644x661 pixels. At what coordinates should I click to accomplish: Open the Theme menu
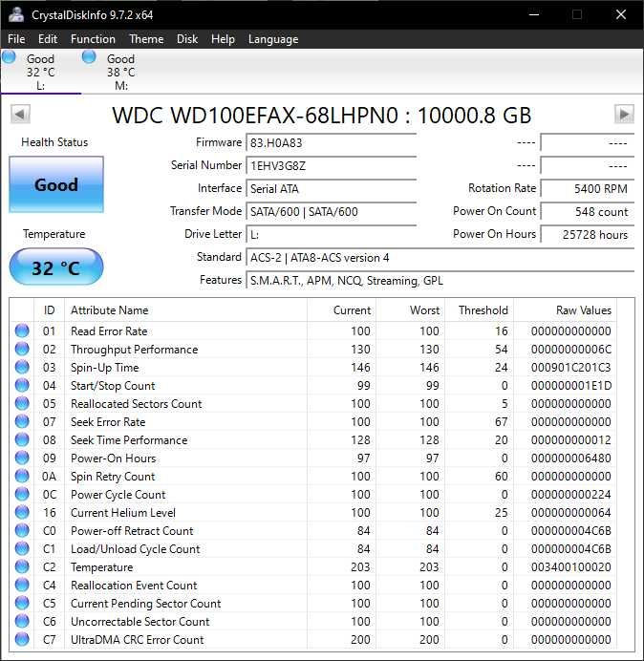click(x=146, y=39)
